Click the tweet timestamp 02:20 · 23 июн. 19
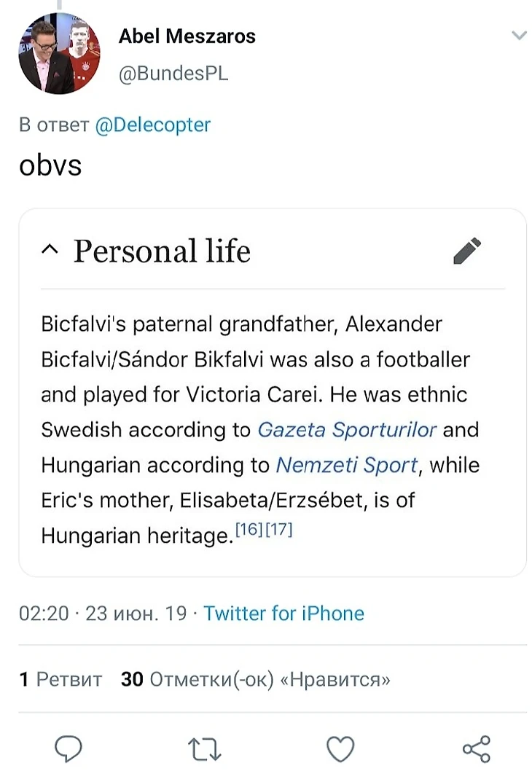Image resolution: width=532 pixels, height=779 pixels. pos(102,613)
